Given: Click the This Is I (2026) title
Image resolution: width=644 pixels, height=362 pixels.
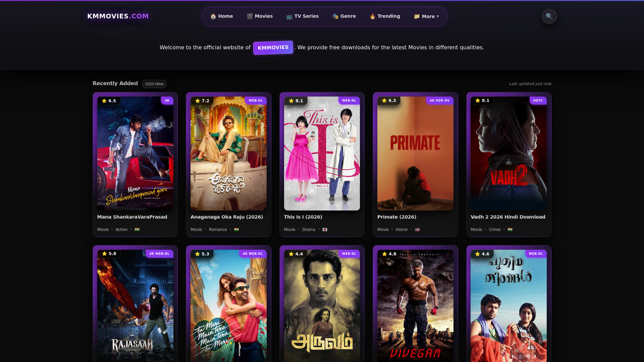Looking at the screenshot, I should pyautogui.click(x=303, y=217).
